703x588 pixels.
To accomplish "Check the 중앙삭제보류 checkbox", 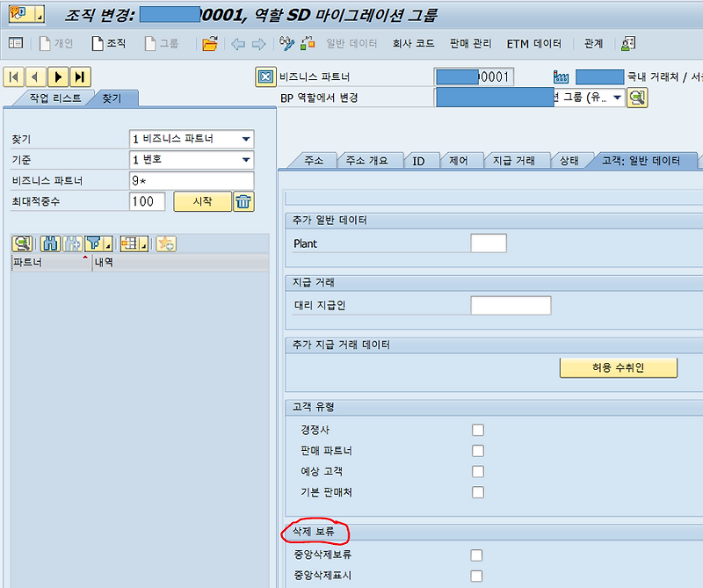I will [475, 555].
